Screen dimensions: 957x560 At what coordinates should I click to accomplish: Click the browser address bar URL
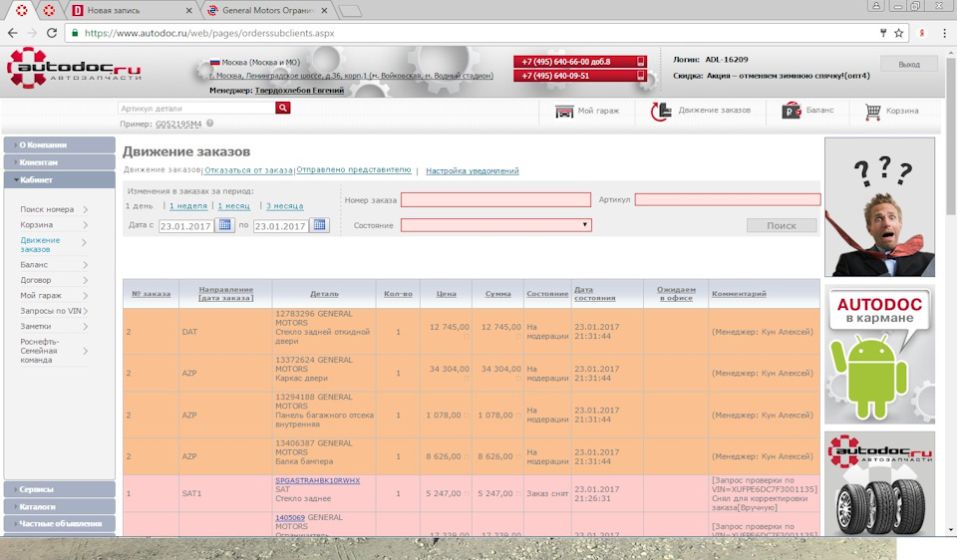[x=209, y=33]
